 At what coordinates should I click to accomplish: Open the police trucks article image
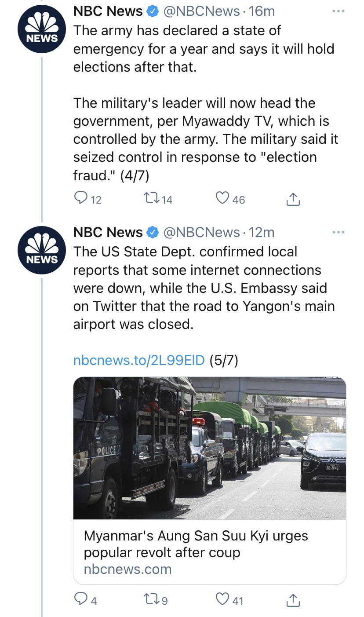[x=209, y=448]
